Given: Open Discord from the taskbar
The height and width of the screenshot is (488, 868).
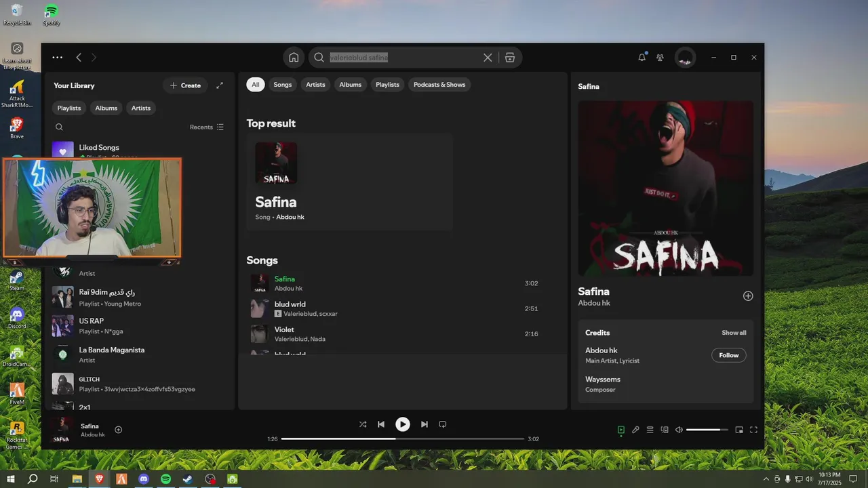Looking at the screenshot, I should pyautogui.click(x=144, y=479).
